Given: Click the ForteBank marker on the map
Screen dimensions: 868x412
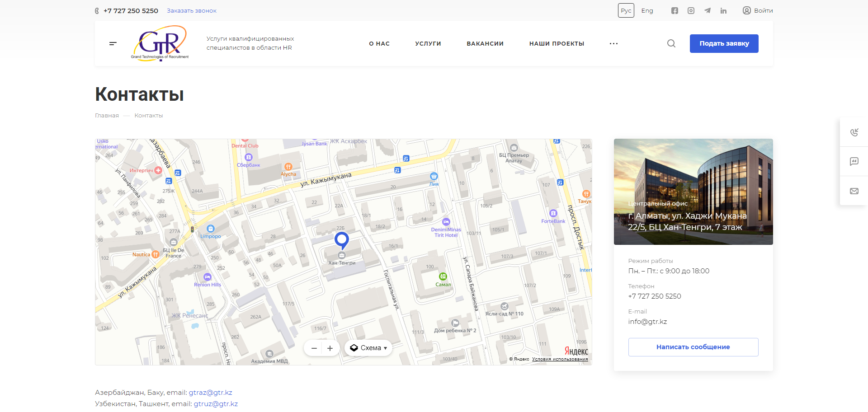Looking at the screenshot, I should pos(553,213).
